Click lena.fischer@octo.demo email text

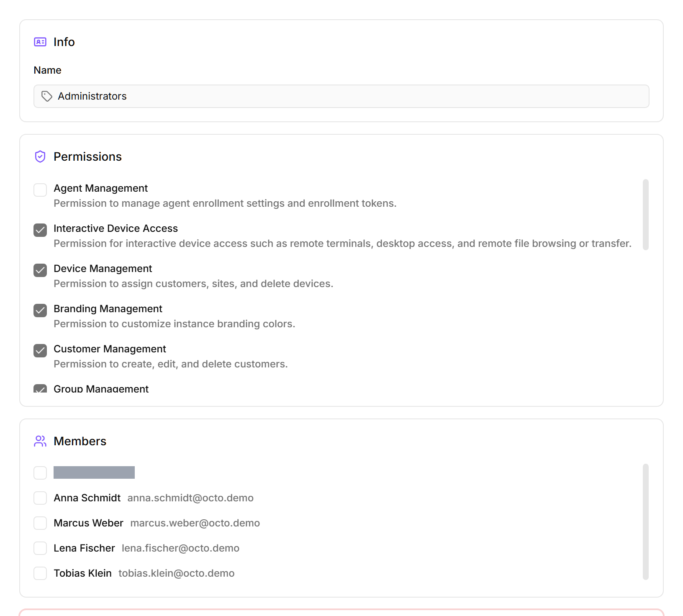tap(180, 548)
